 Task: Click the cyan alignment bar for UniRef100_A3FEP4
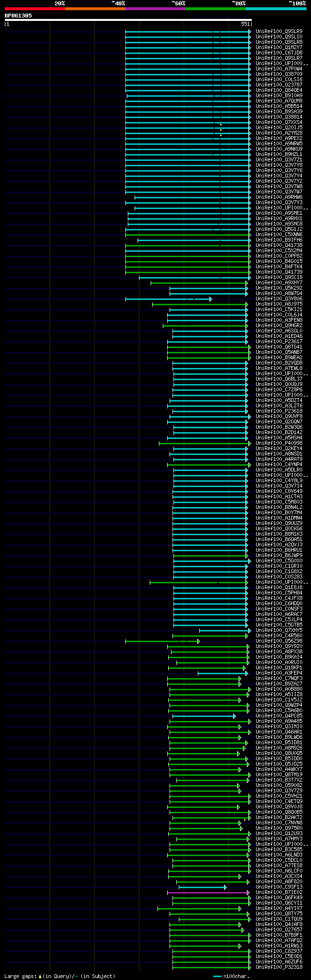point(224,674)
